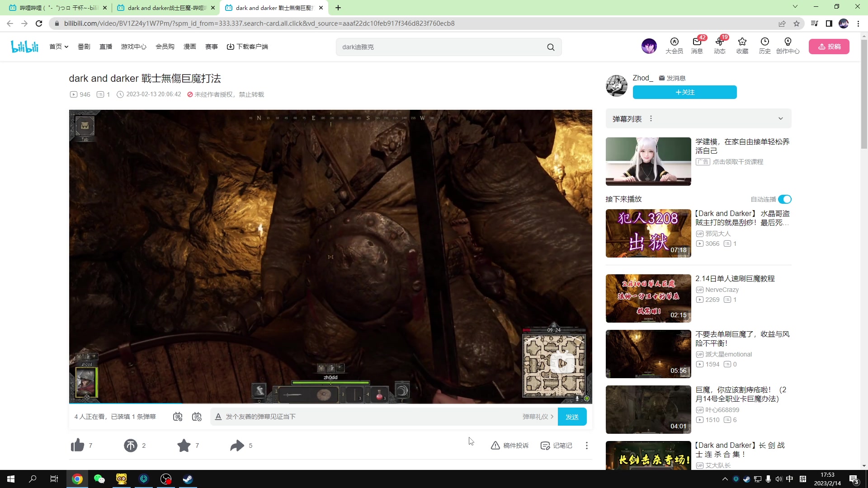Open WeChat from the taskbar
The height and width of the screenshot is (488, 868).
tap(99, 479)
